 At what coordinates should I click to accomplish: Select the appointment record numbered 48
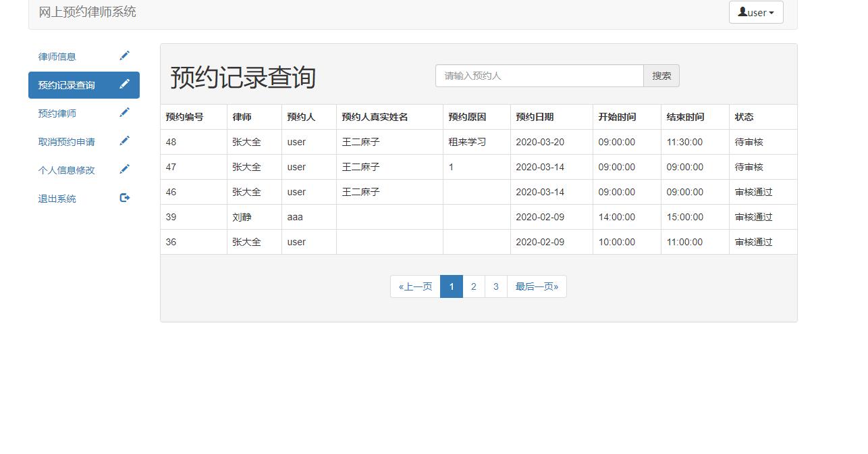point(171,142)
